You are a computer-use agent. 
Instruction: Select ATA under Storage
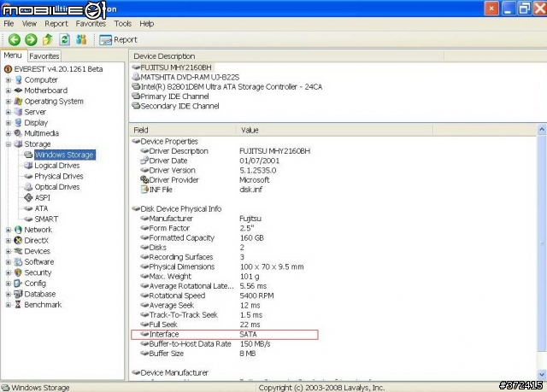coord(42,208)
